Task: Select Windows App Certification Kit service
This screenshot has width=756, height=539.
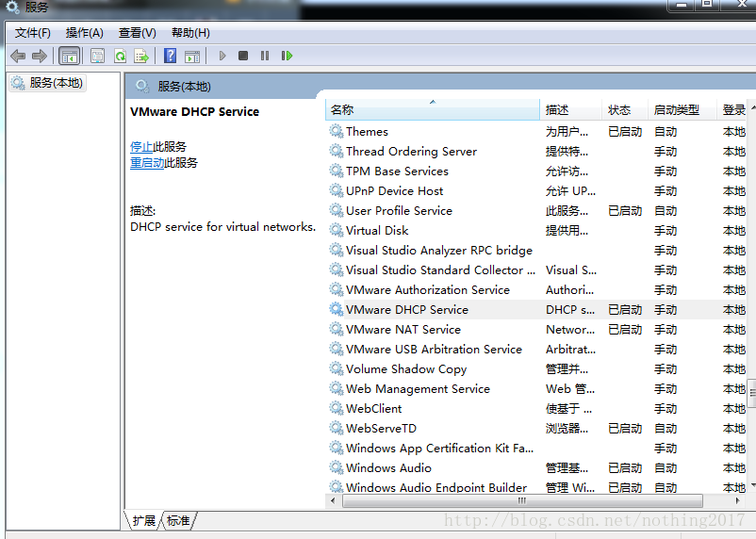Action: pos(536,448)
